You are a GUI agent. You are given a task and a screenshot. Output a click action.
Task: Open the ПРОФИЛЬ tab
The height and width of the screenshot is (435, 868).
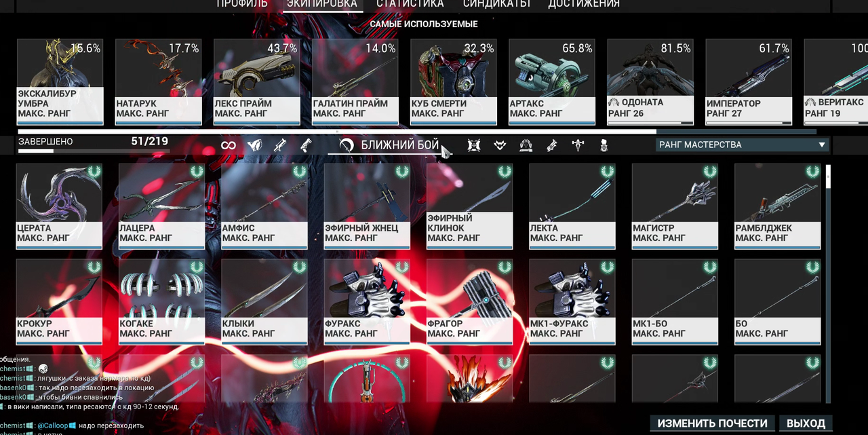pos(242,4)
